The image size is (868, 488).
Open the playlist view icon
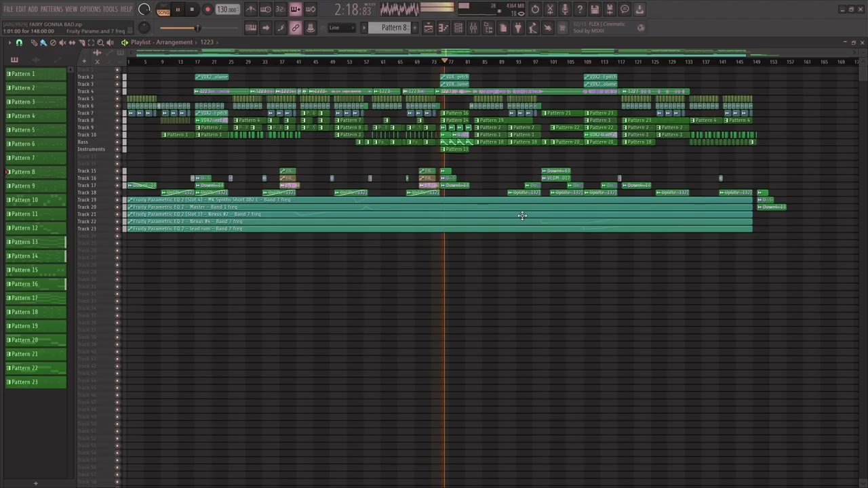(x=429, y=28)
